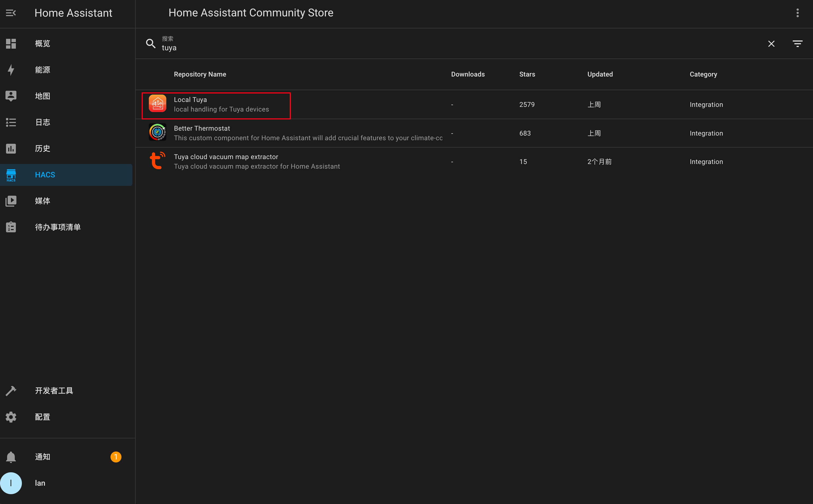Click Integration category for Local Tuya
The width and height of the screenshot is (813, 504).
[x=706, y=105]
